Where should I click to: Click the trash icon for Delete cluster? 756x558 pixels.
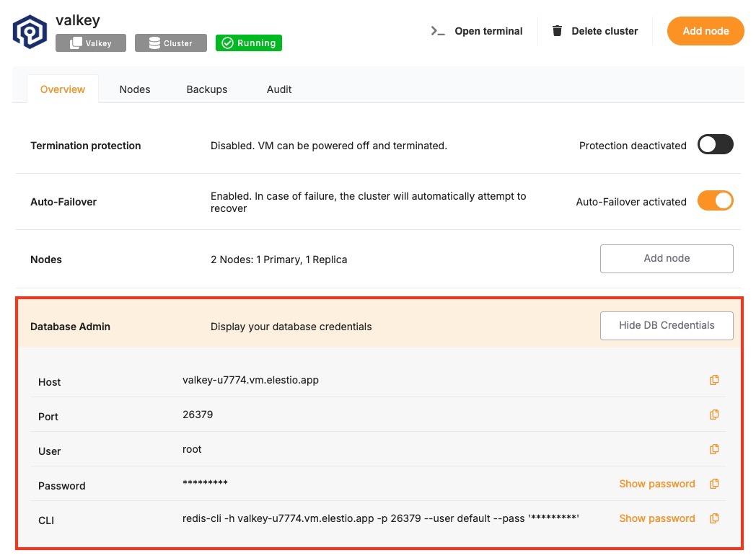[x=557, y=31]
